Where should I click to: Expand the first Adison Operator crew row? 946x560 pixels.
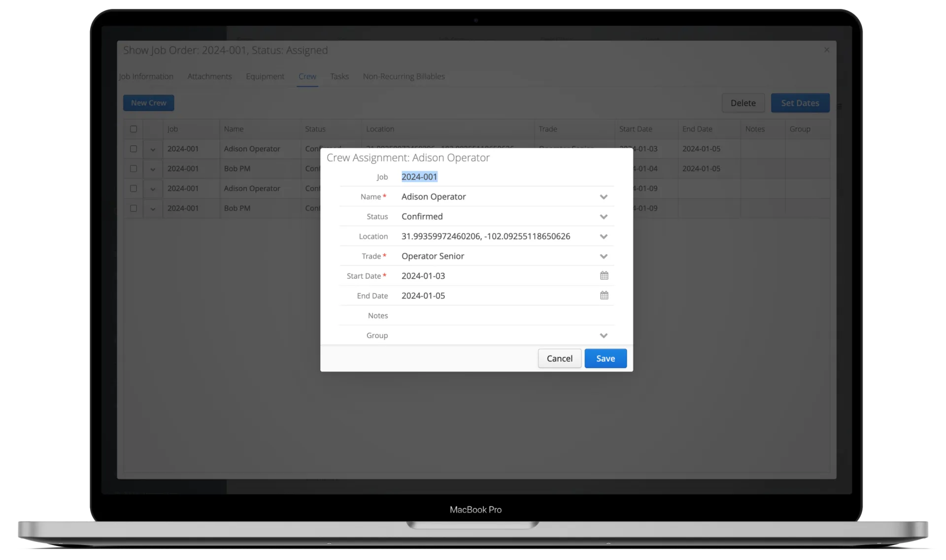tap(153, 149)
